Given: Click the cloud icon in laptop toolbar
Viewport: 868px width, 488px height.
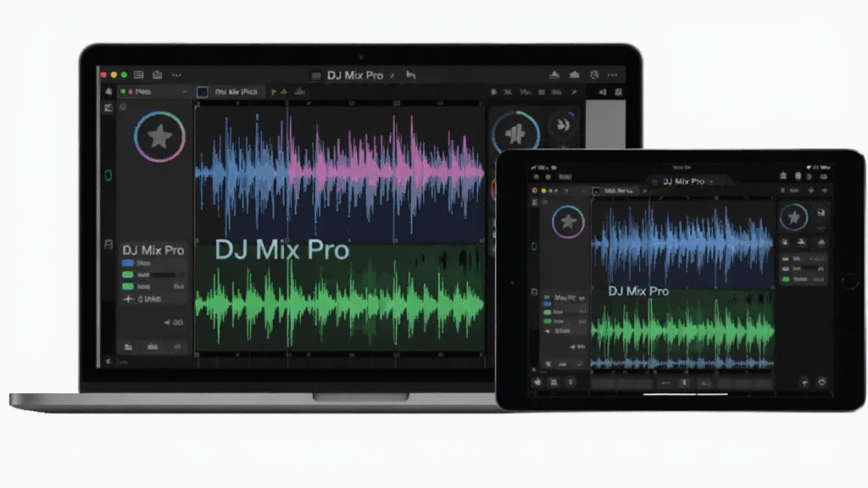Looking at the screenshot, I should (x=575, y=75).
